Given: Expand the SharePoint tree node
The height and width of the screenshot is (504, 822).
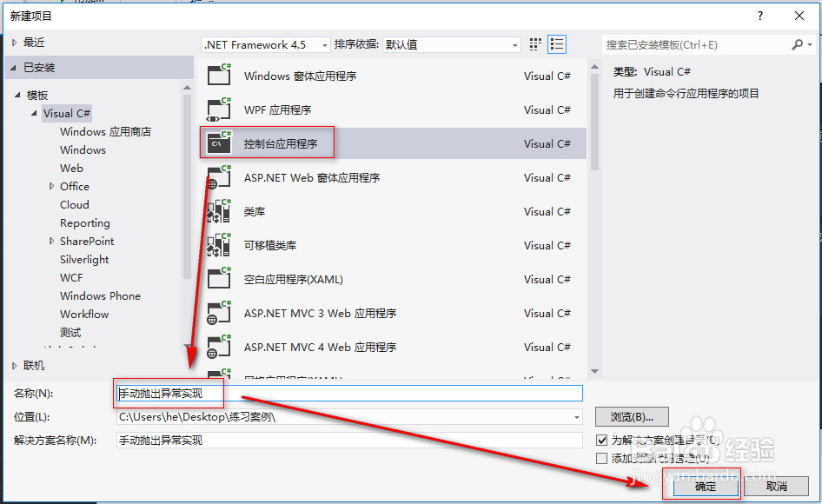Looking at the screenshot, I should [x=51, y=242].
